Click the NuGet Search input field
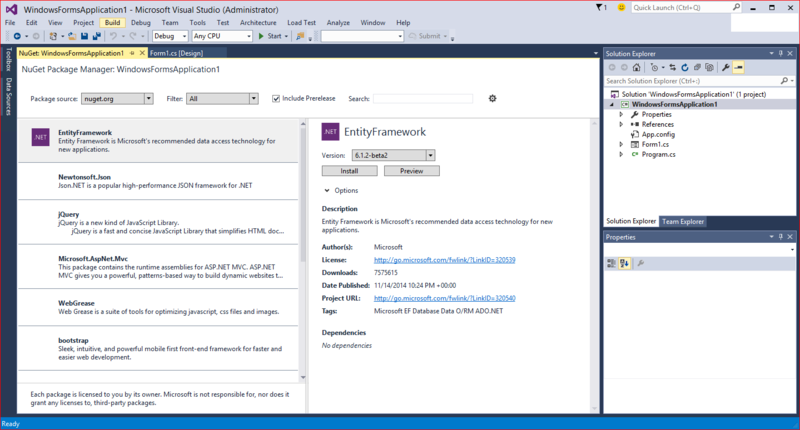The width and height of the screenshot is (800, 430). [423, 98]
